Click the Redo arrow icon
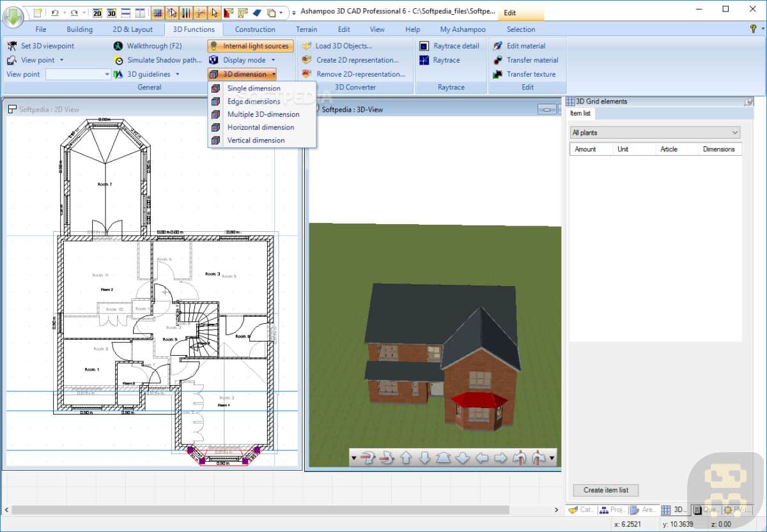Screen dimensions: 767x532 click(74, 12)
